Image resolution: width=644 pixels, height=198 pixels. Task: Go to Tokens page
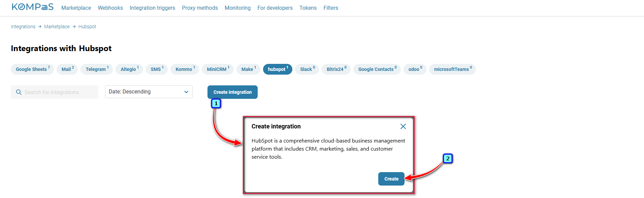[308, 8]
